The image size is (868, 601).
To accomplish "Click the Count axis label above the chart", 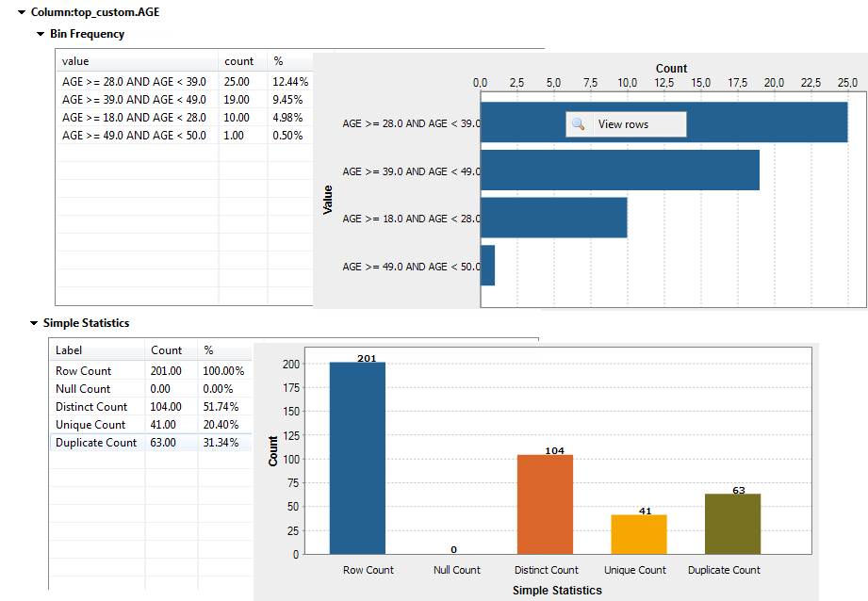I will (x=670, y=68).
